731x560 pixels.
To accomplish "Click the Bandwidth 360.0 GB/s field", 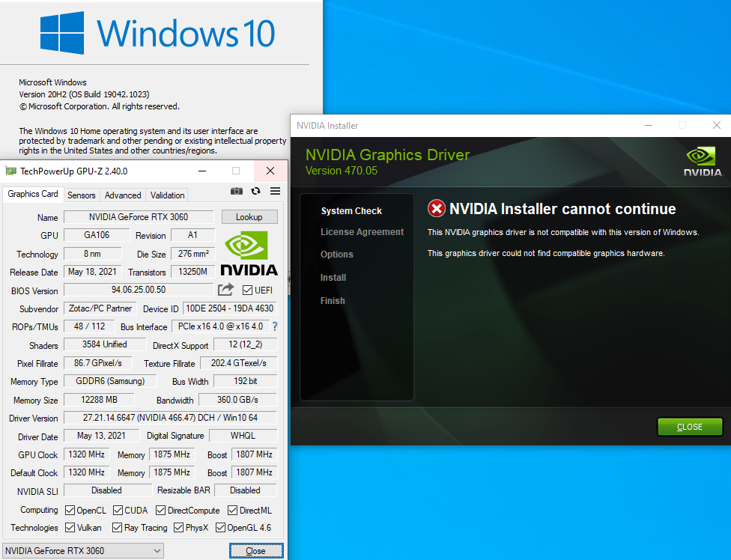I will (x=237, y=400).
